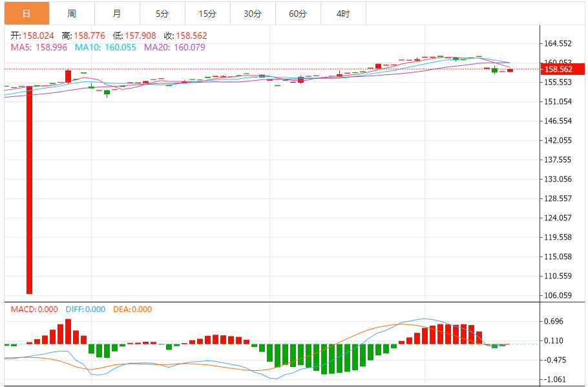The image size is (588, 387).
Task: Click the DEA value label
Action: point(132,309)
